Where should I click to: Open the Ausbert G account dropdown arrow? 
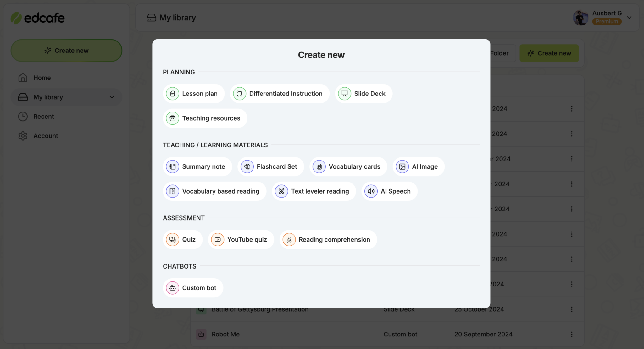pyautogui.click(x=629, y=18)
